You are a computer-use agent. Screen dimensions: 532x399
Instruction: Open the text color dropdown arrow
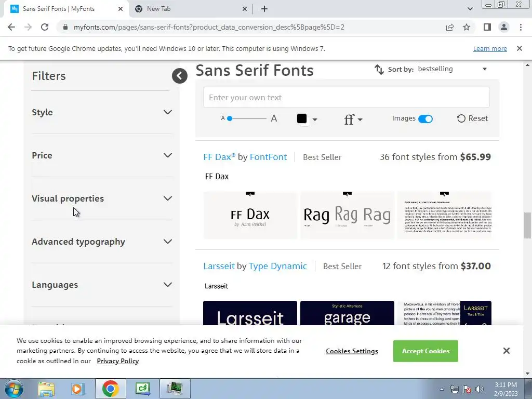(x=315, y=119)
